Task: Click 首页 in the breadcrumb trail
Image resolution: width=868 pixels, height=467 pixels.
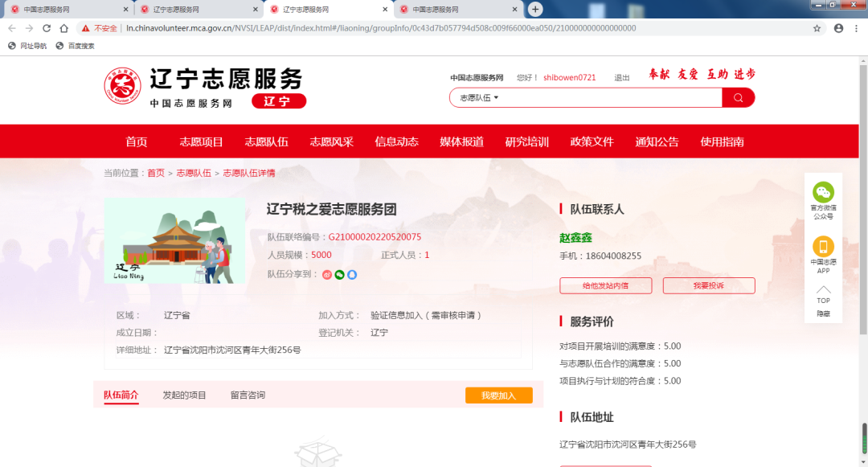Action: (156, 173)
